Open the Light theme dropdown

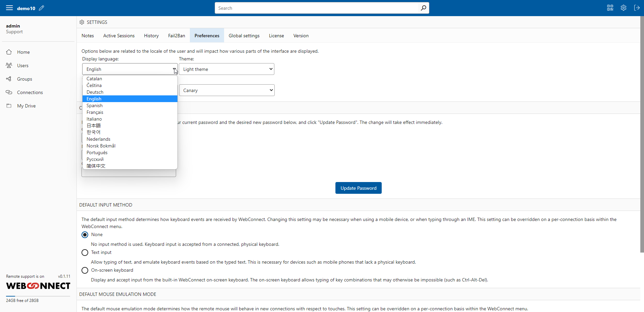point(226,69)
